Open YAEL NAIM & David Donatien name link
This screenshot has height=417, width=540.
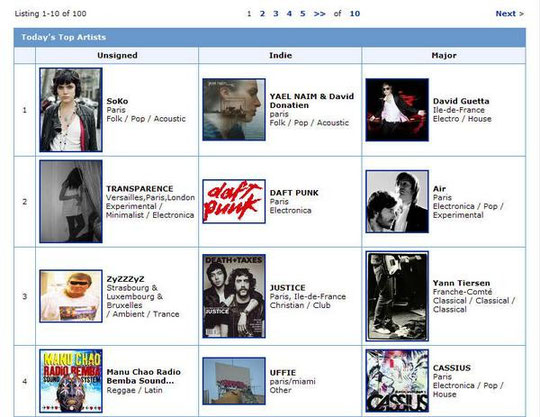(x=312, y=101)
